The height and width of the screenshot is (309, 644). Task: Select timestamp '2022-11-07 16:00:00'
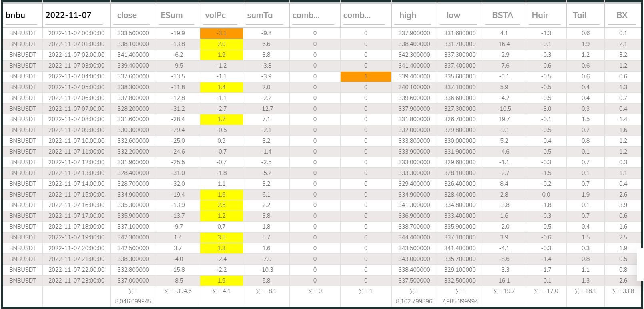pos(76,205)
